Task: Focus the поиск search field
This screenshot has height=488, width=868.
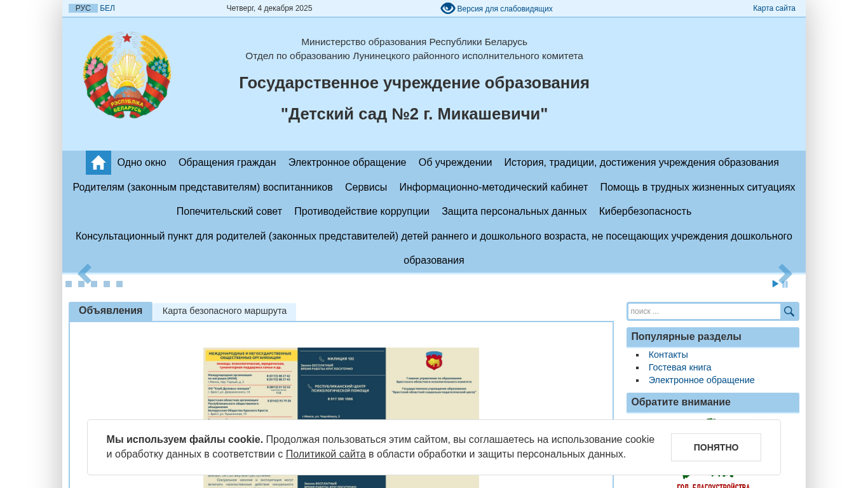Action: tap(704, 311)
